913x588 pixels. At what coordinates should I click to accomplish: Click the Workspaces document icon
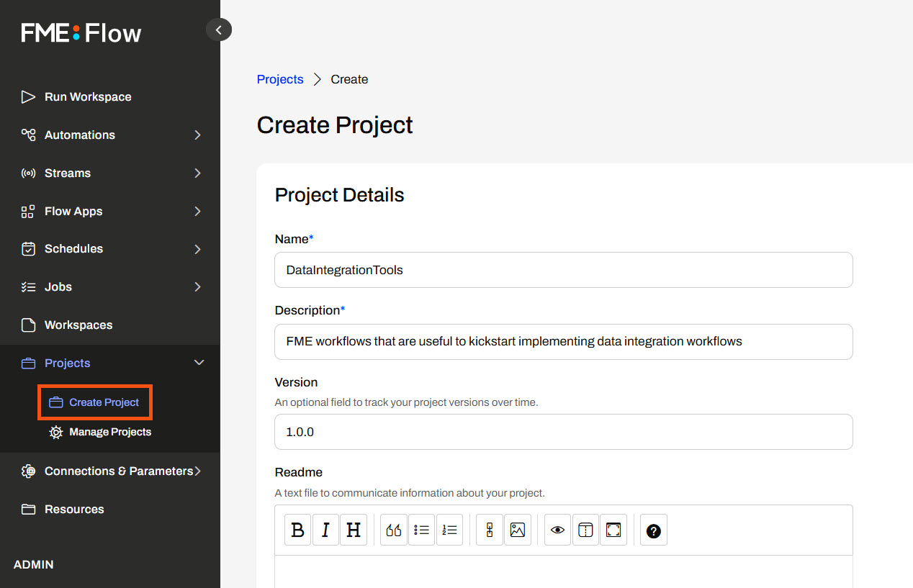[x=28, y=325]
